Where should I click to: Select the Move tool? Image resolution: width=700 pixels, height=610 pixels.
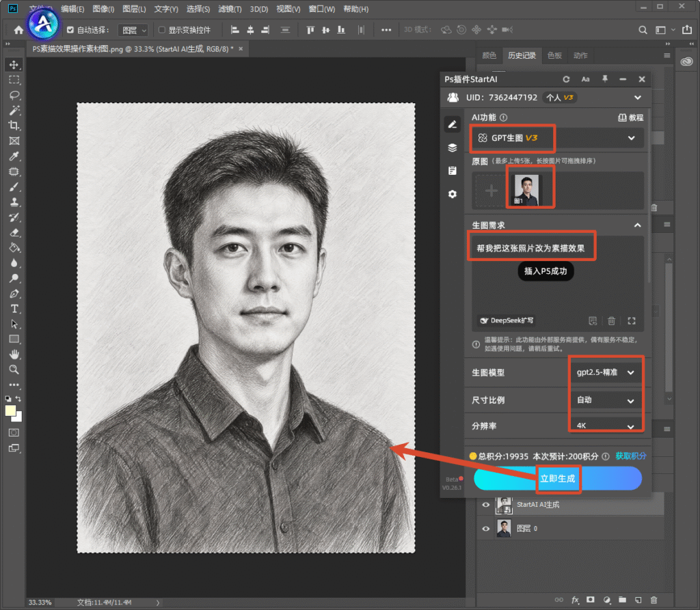14,65
